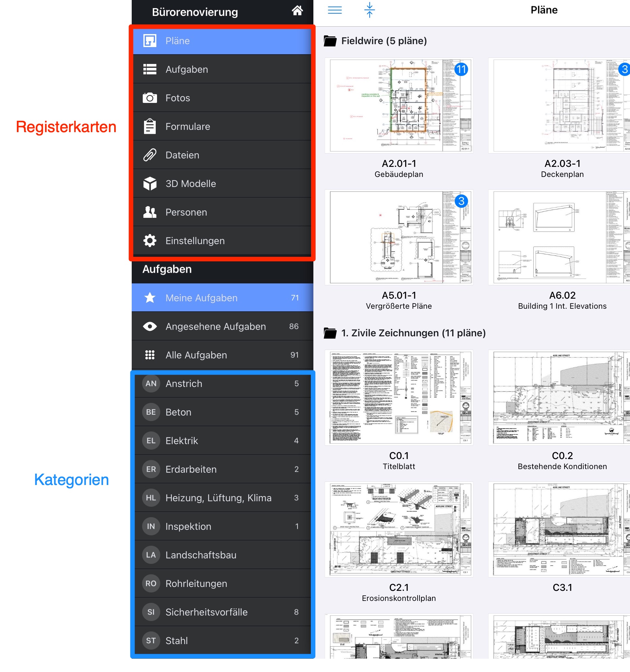Screen dimensions: 630x672
Task: Open the hamburger menu icon
Action: (334, 10)
